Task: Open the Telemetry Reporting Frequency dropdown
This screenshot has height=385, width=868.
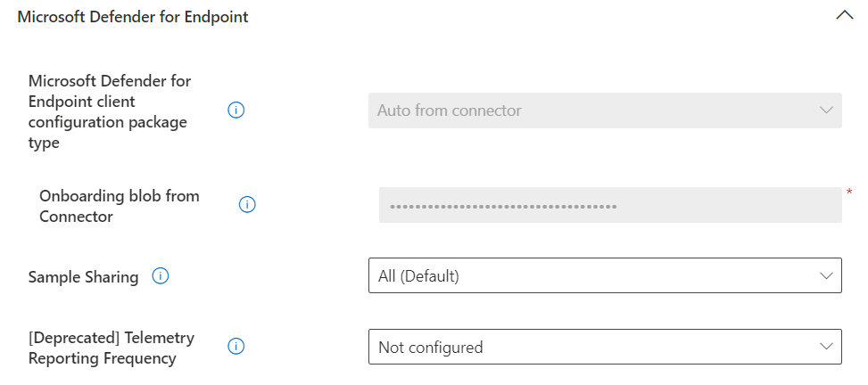Action: (605, 347)
